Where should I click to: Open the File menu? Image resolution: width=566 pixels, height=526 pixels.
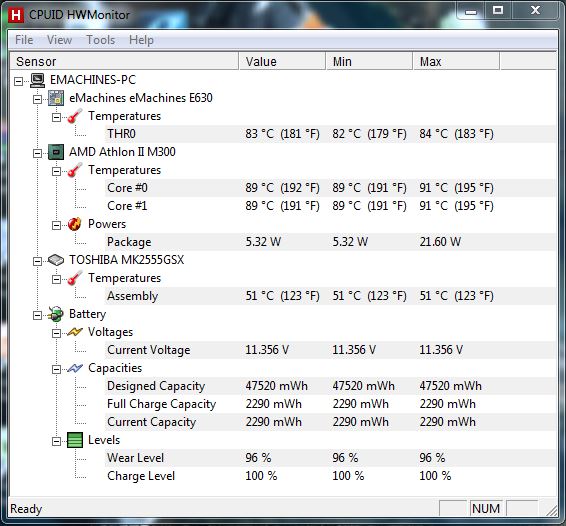click(24, 40)
